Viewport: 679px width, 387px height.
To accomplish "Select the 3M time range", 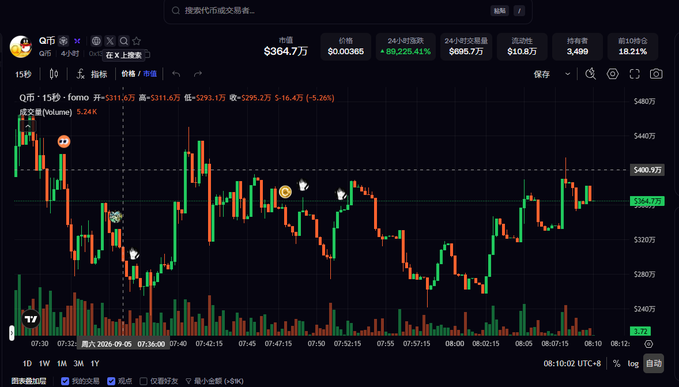I will pos(78,363).
